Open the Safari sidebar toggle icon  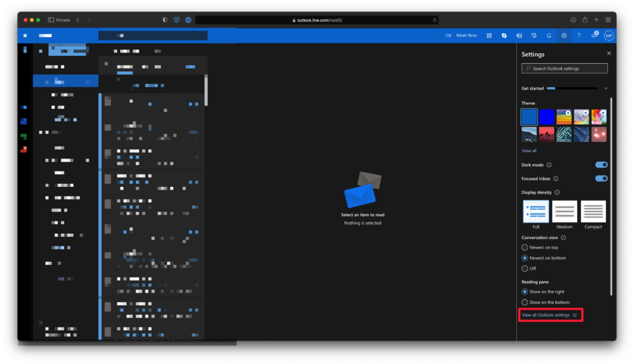pos(51,20)
